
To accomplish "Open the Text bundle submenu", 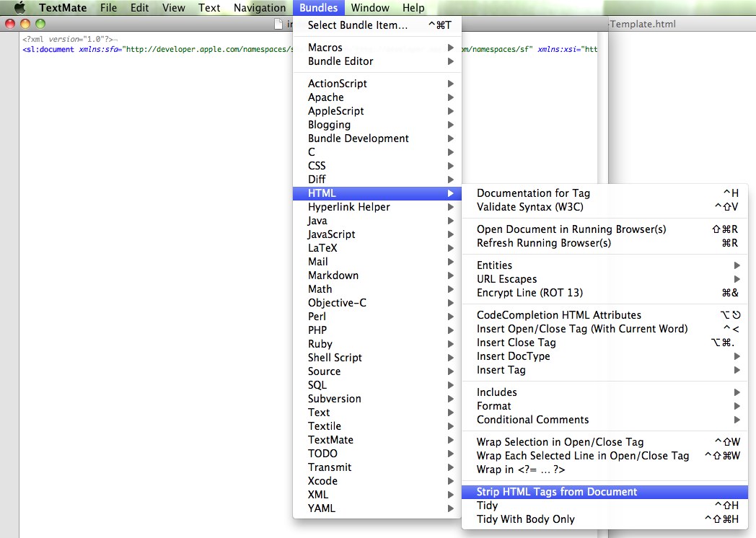I will 377,413.
